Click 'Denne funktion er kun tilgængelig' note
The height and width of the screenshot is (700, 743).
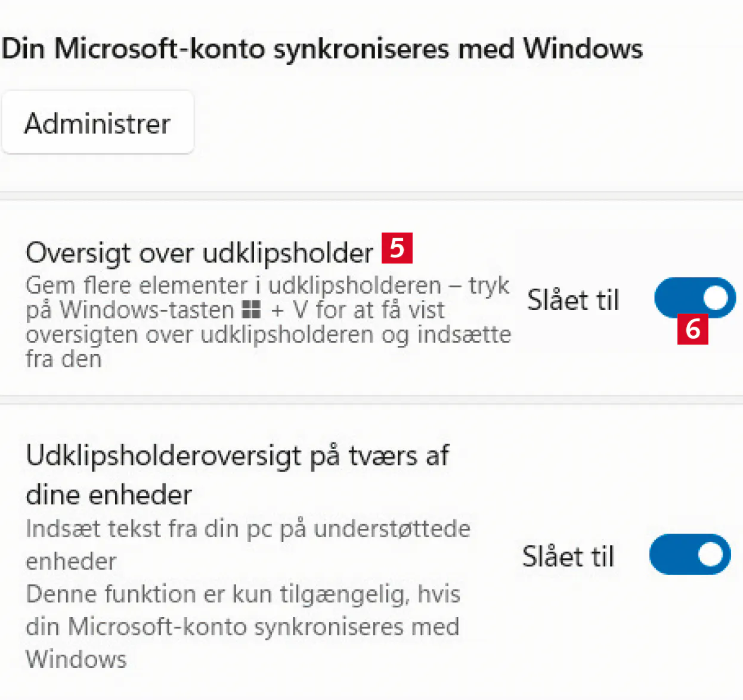pyautogui.click(x=243, y=594)
